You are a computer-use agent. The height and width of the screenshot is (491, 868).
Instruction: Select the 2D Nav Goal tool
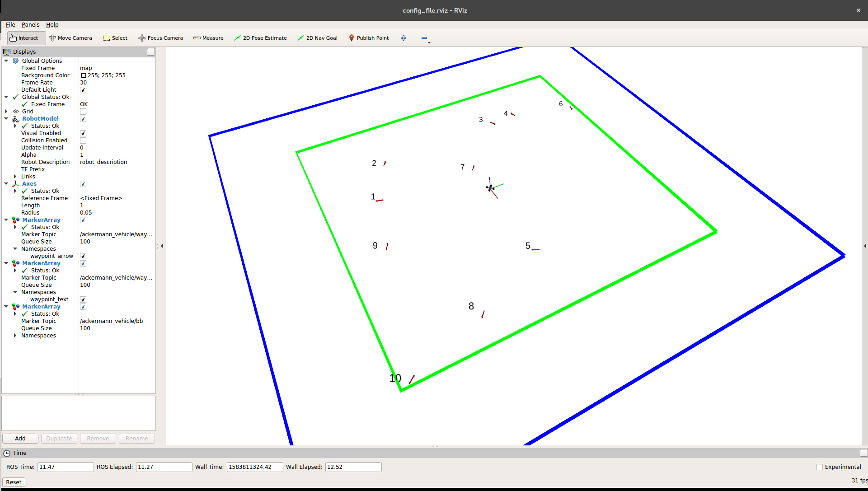point(317,38)
